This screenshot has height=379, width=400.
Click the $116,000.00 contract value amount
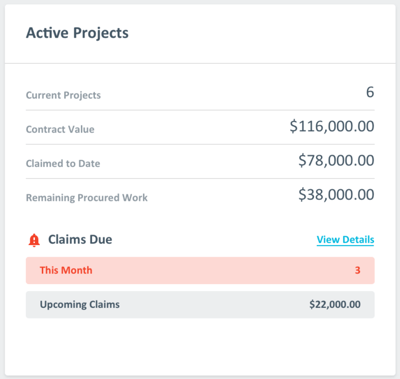332,126
